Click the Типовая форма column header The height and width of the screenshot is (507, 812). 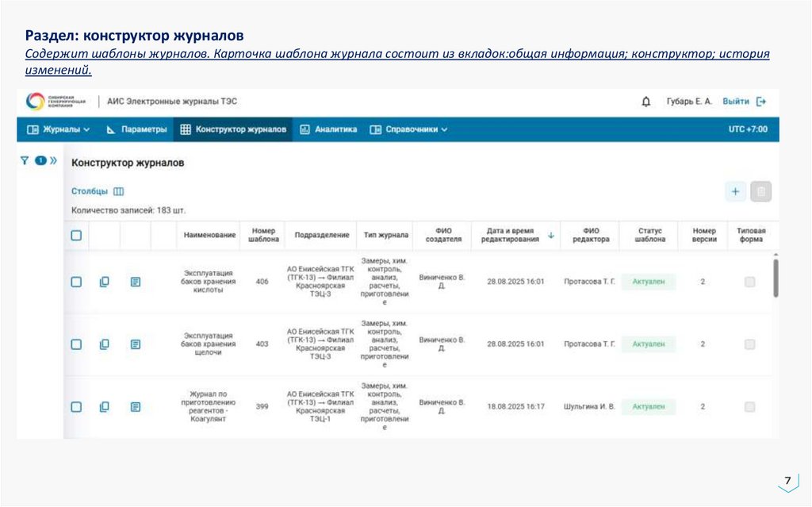tap(751, 236)
